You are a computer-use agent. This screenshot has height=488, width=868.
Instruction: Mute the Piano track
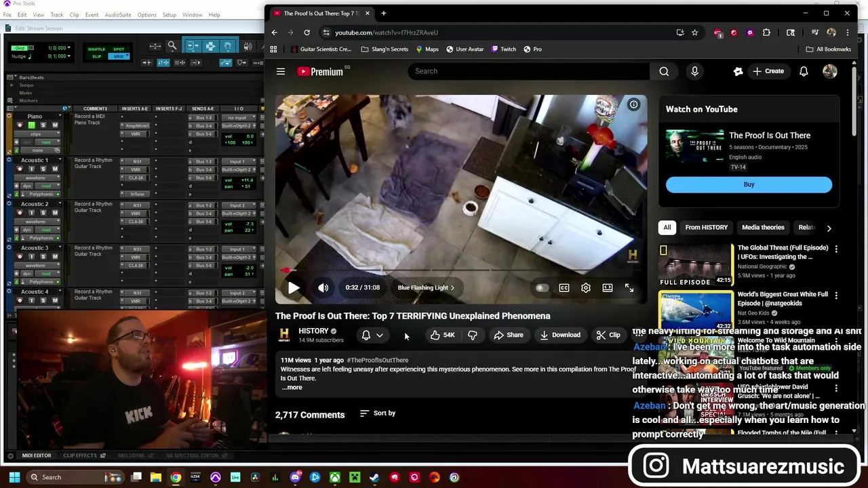click(55, 125)
